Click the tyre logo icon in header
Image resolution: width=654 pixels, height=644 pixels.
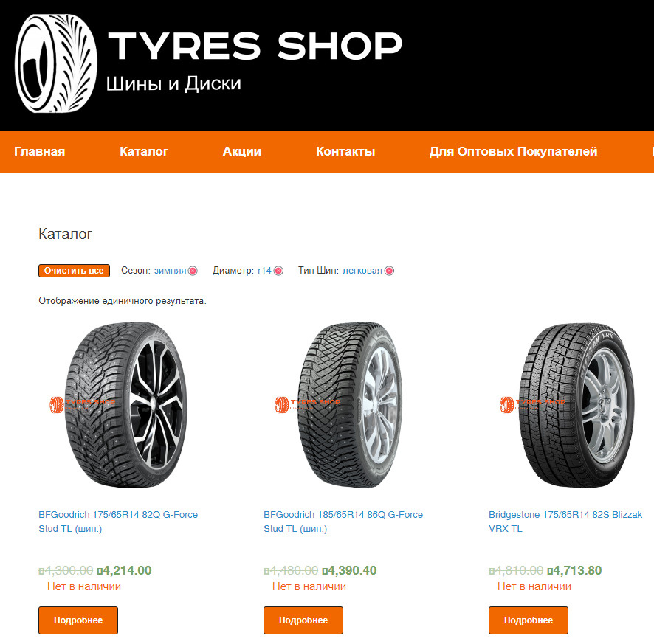tap(56, 63)
